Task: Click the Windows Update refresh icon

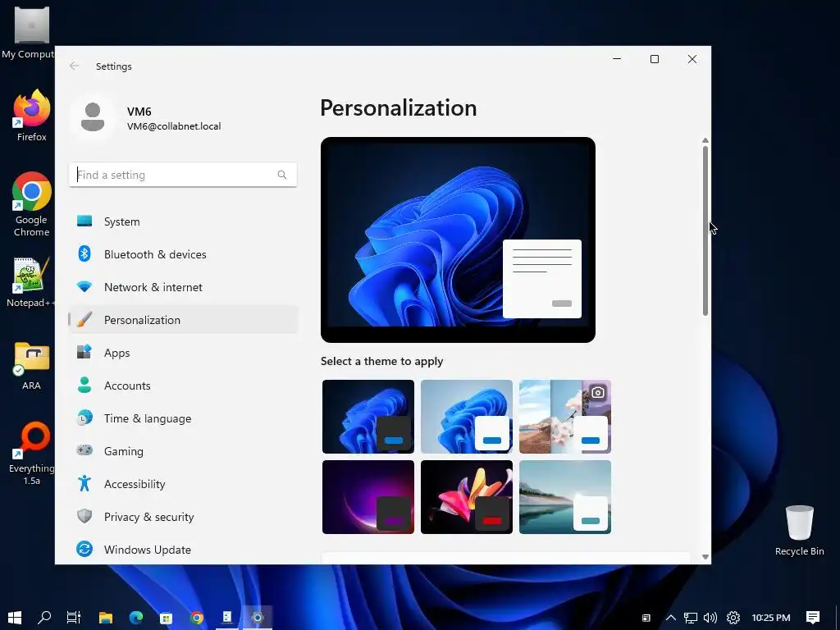Action: [84, 549]
